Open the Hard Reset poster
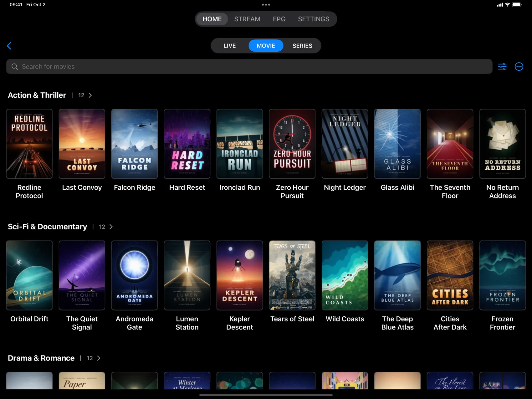Viewport: 532px width, 399px height. pos(187,144)
